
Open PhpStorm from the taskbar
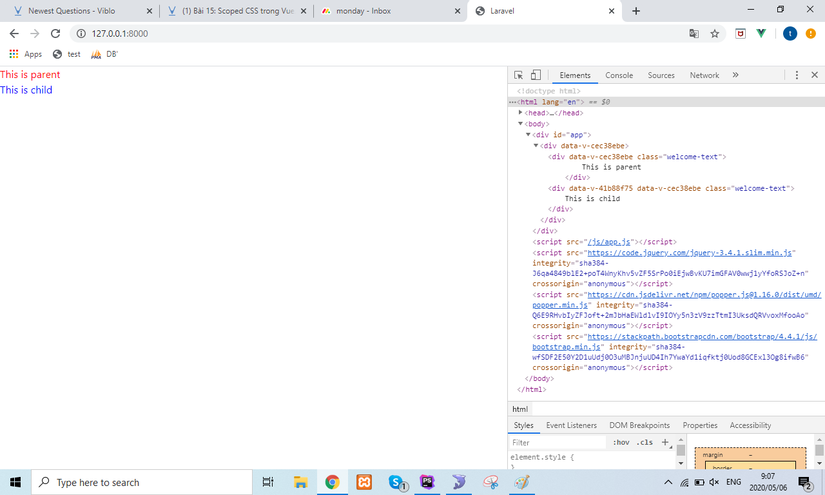426,482
